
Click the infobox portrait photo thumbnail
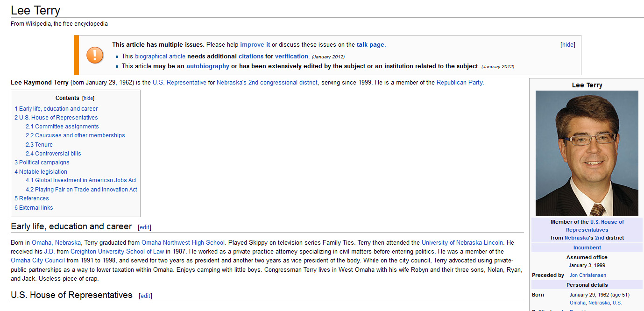pyautogui.click(x=587, y=153)
